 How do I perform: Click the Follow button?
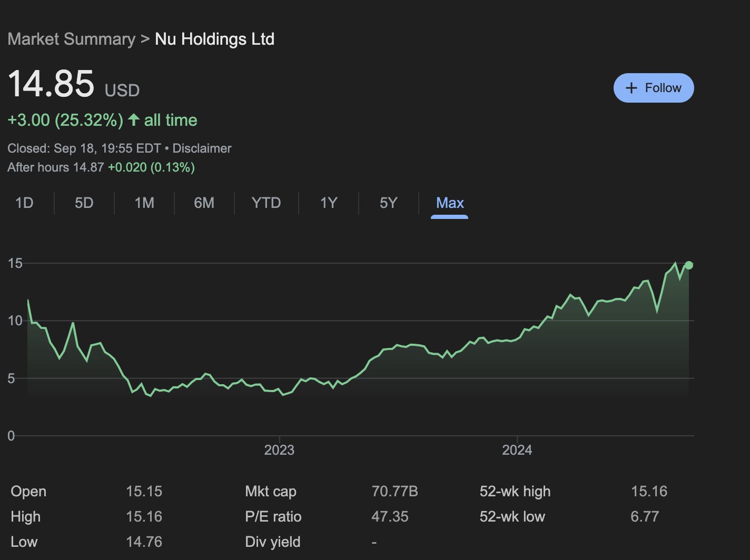point(654,88)
